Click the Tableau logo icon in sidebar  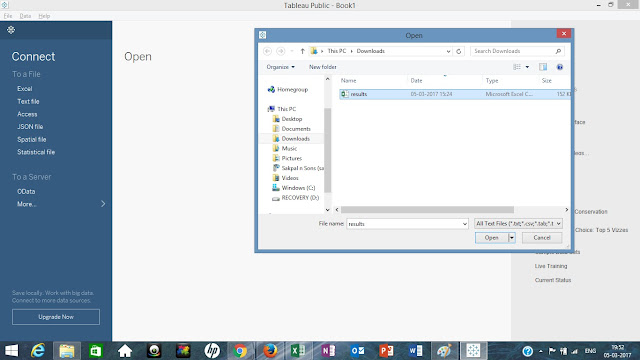pos(11,30)
